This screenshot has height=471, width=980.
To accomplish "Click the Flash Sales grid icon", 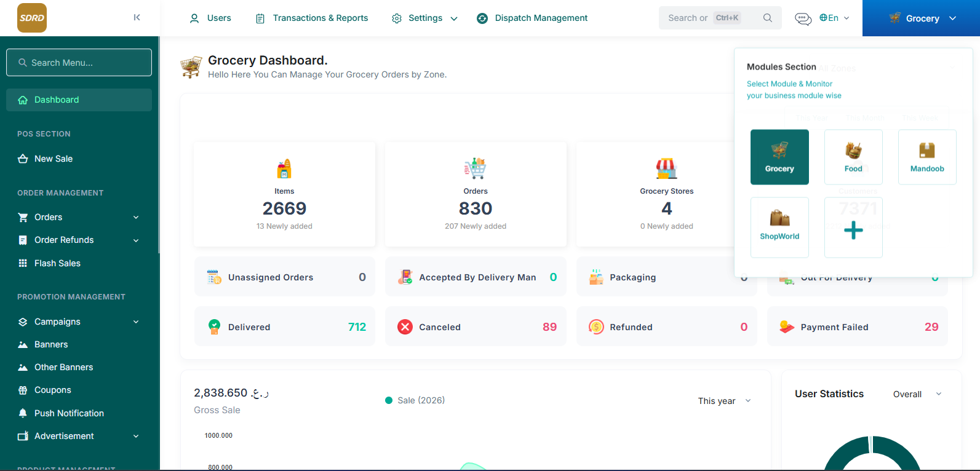I will coord(23,263).
